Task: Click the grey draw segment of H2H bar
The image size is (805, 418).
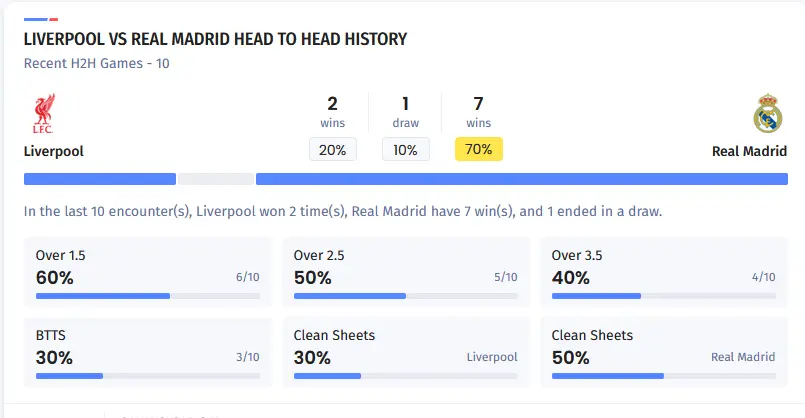Action: click(215, 179)
